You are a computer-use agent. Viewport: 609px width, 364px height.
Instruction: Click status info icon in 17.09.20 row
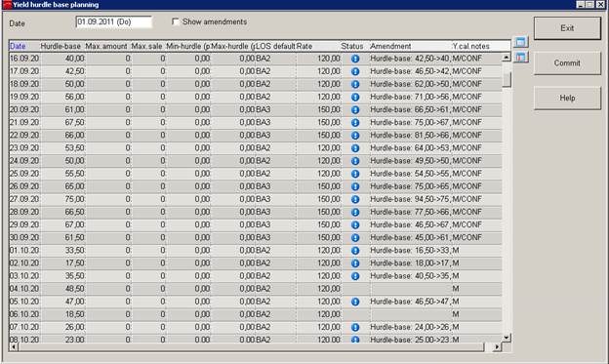click(355, 71)
